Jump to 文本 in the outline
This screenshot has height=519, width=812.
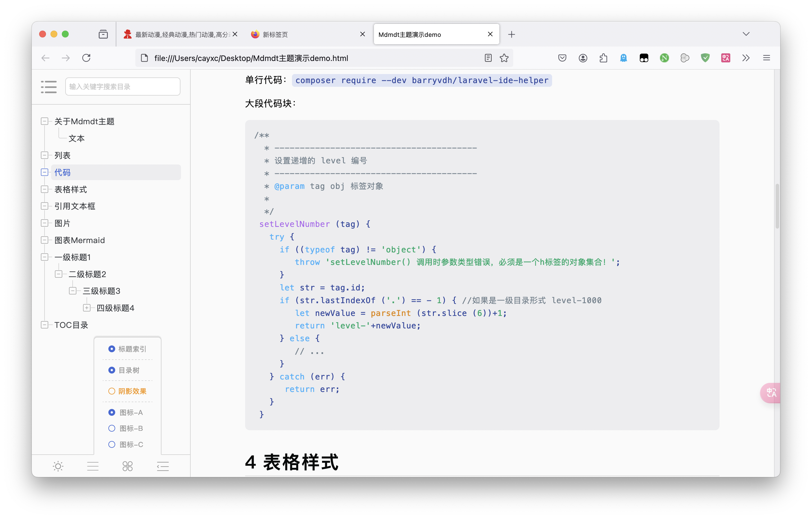point(77,138)
